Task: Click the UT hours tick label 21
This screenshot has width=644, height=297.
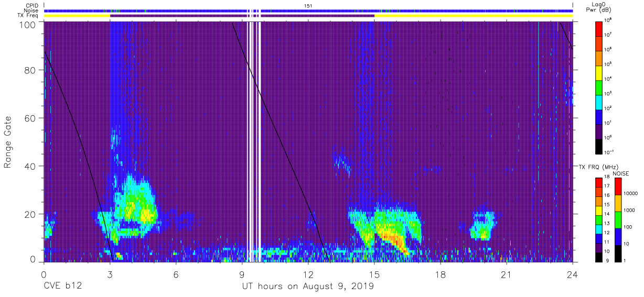Action: [x=507, y=274]
